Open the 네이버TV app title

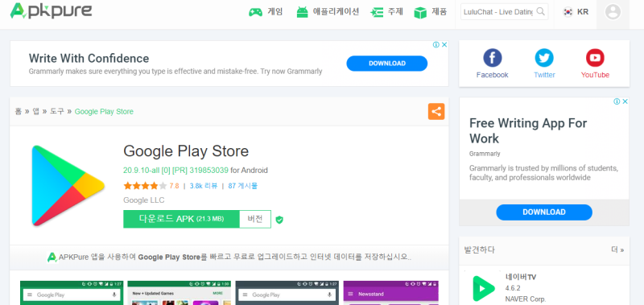[x=520, y=277]
